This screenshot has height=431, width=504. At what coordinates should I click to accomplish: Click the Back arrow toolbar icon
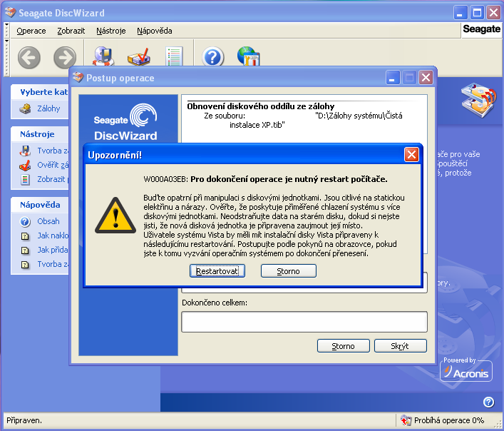[x=29, y=58]
